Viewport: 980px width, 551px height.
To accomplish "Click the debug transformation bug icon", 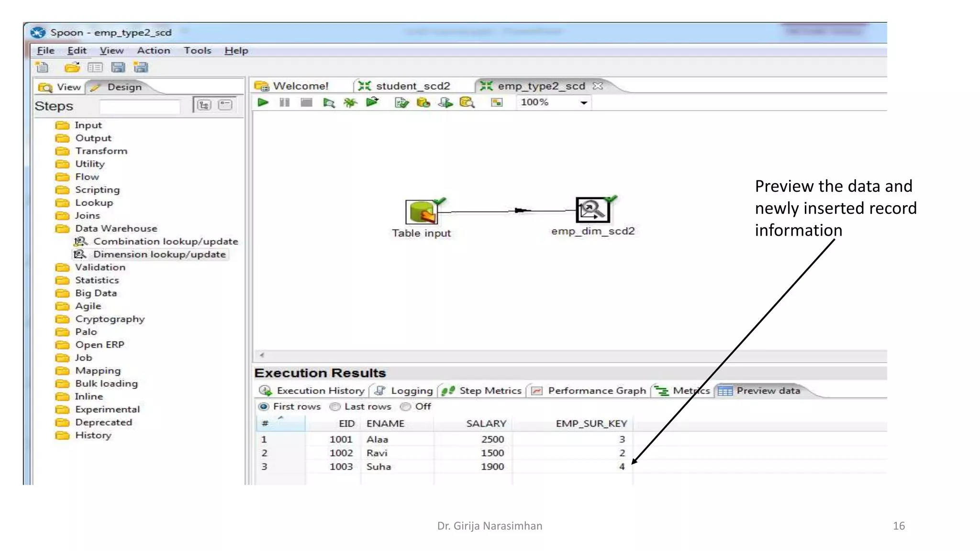I will tap(350, 103).
